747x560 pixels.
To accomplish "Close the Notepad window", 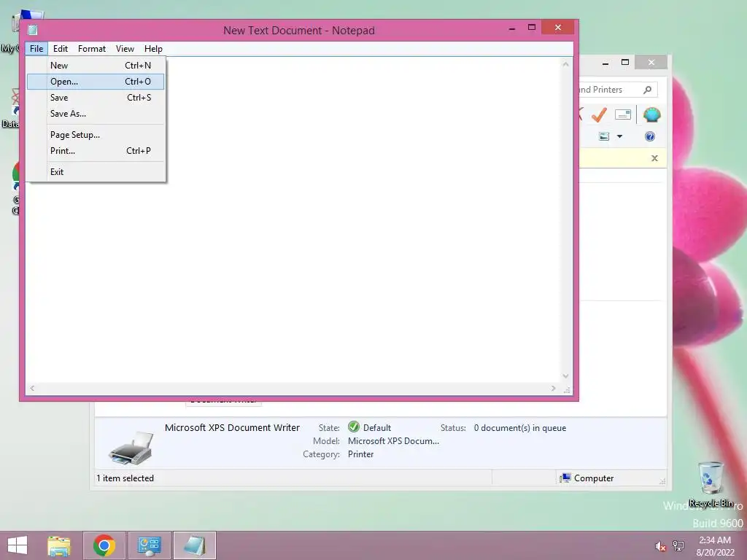I will click(x=558, y=28).
